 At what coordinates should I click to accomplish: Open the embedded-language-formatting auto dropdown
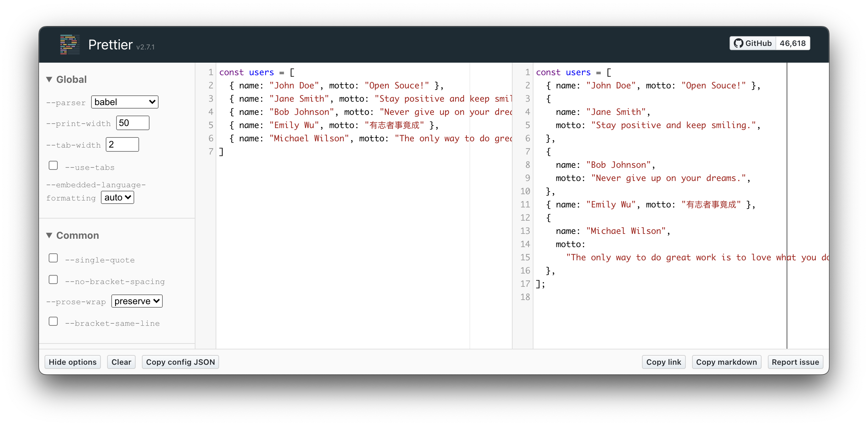(x=118, y=197)
